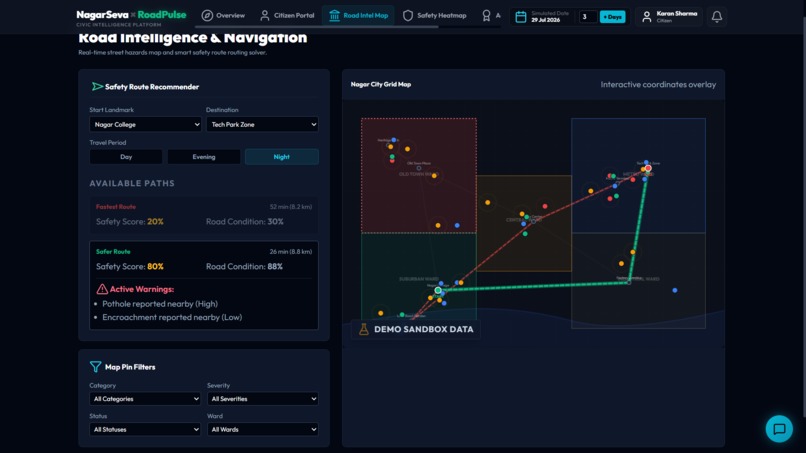Select the Road Intel Map tab

[x=358, y=15]
